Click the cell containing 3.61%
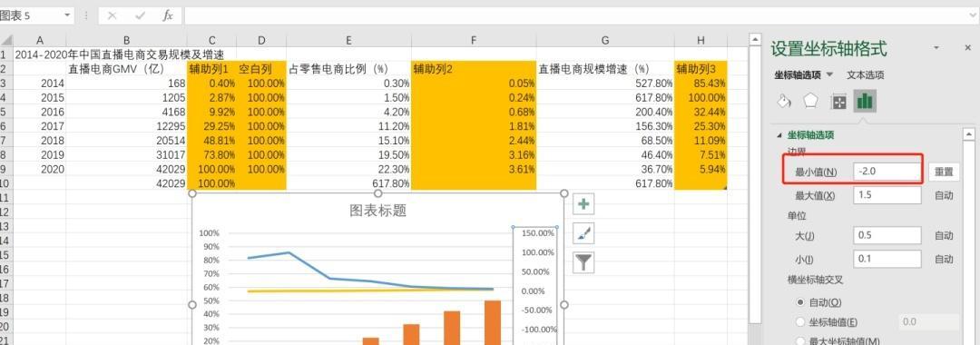Image resolution: width=980 pixels, height=345 pixels. [x=474, y=170]
